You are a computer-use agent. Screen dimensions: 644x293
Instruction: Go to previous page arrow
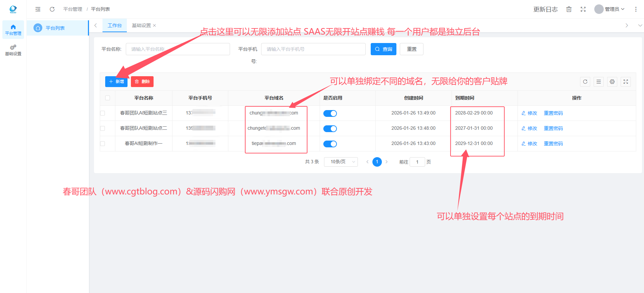(x=367, y=162)
